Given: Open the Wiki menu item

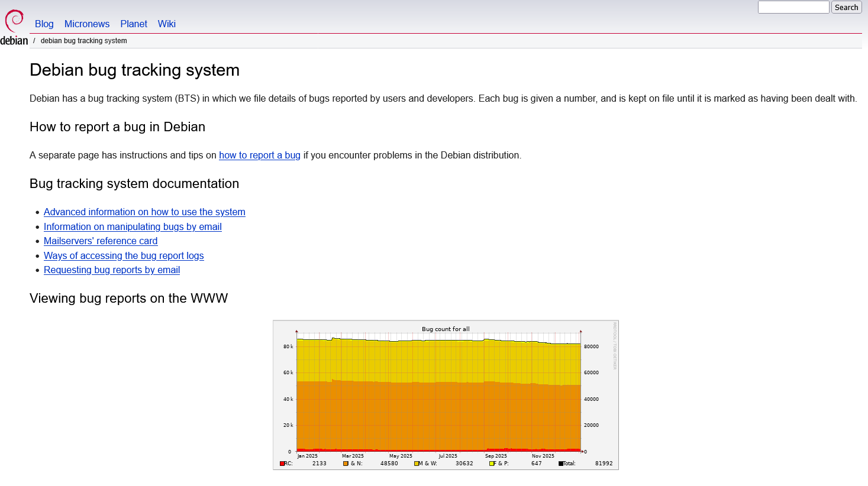Looking at the screenshot, I should point(166,24).
